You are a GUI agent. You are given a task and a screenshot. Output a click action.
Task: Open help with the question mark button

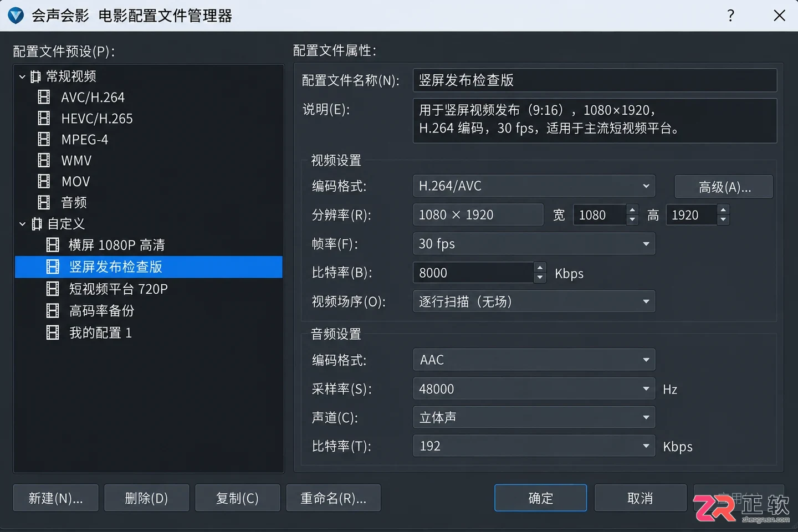730,16
